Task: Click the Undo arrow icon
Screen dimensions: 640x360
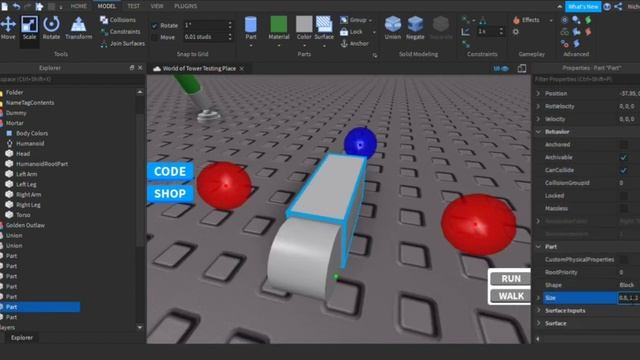Action: click(16, 6)
